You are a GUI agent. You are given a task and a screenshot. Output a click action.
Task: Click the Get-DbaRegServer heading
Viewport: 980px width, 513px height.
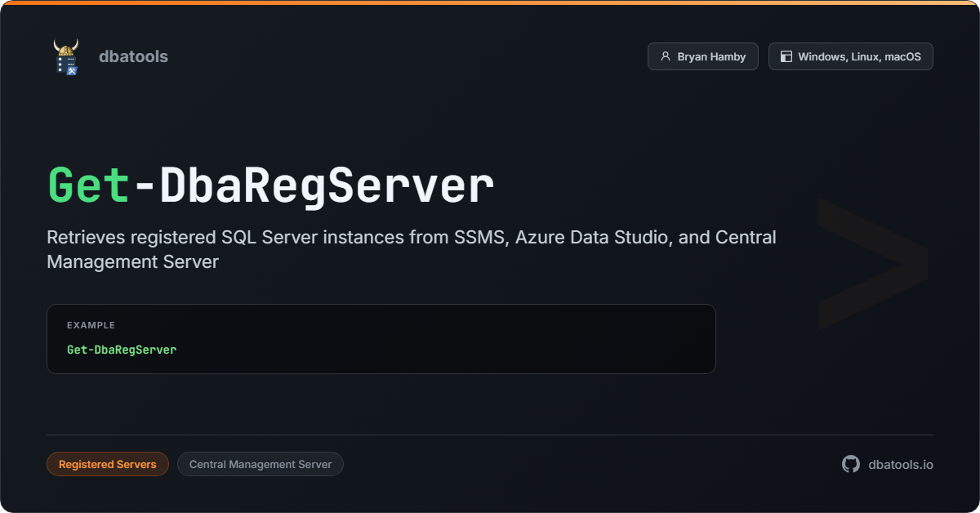(x=270, y=185)
